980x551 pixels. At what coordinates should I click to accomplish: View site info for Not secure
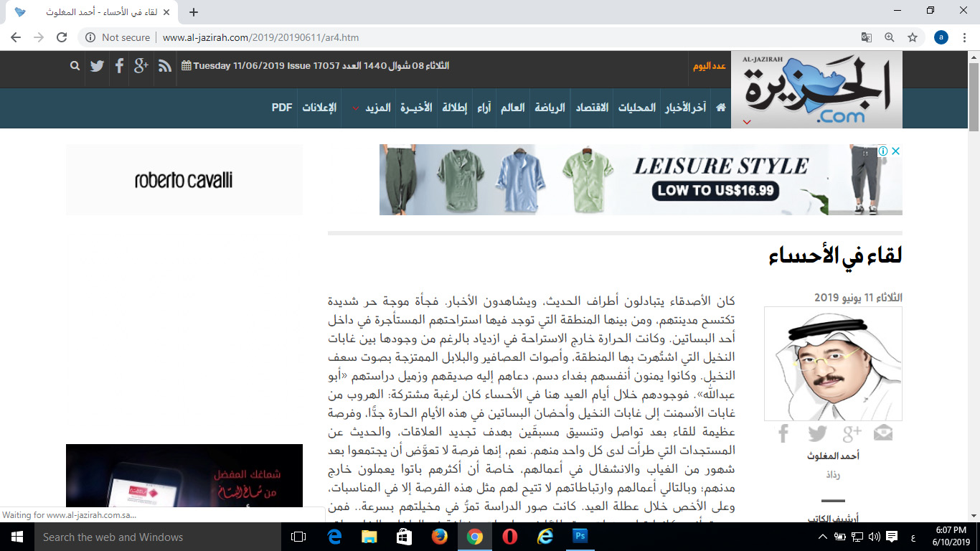[118, 37]
